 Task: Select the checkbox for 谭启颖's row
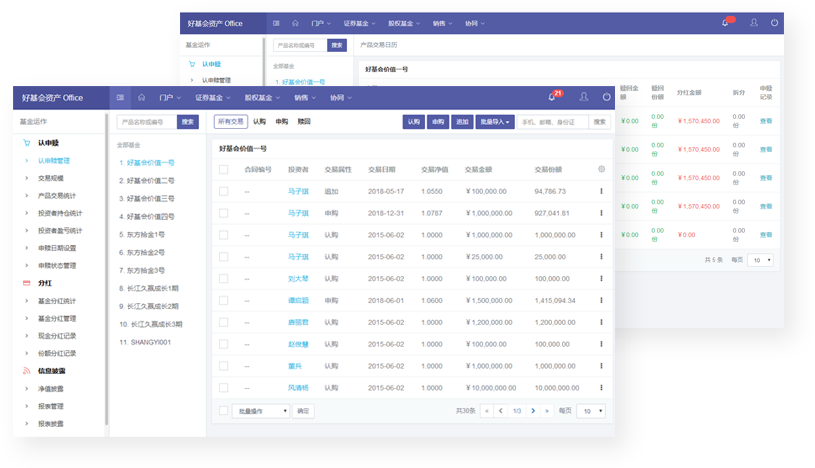[224, 300]
